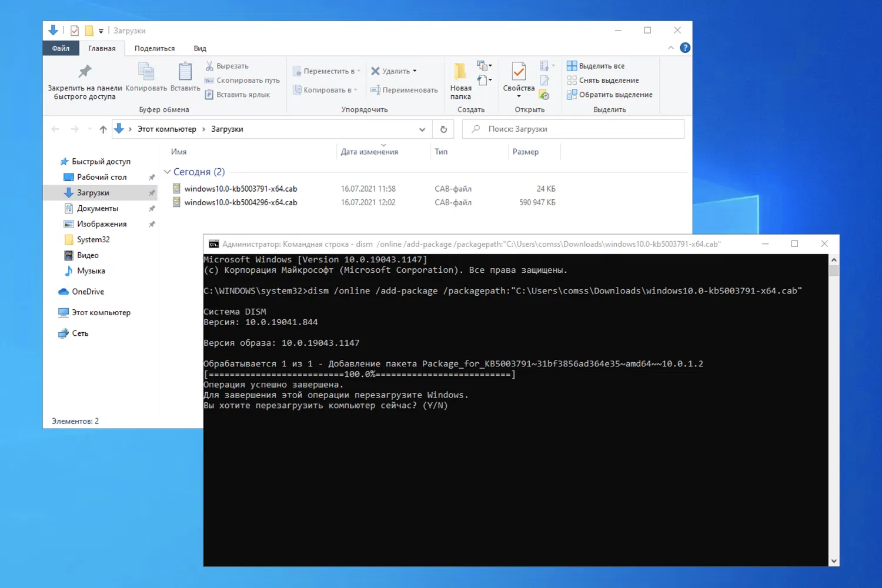The height and width of the screenshot is (588, 882).
Task: Click Command Prompt scroll down arrow
Action: pos(834,562)
